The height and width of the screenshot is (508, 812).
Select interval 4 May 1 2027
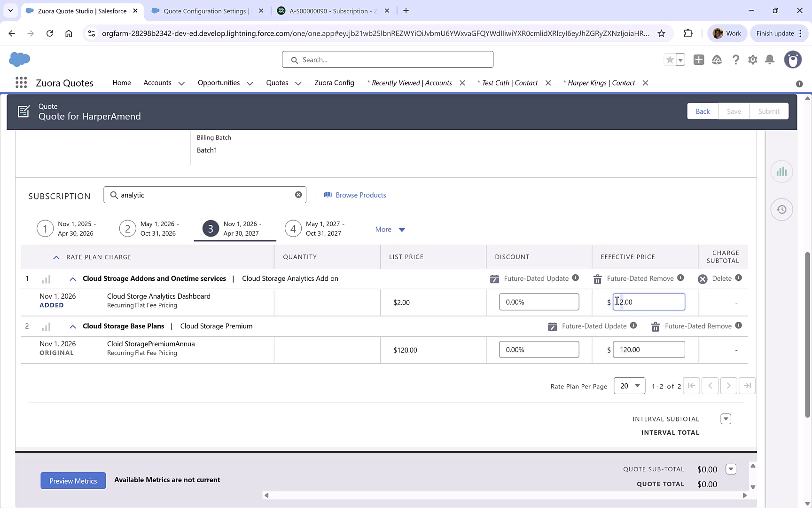[293, 229]
